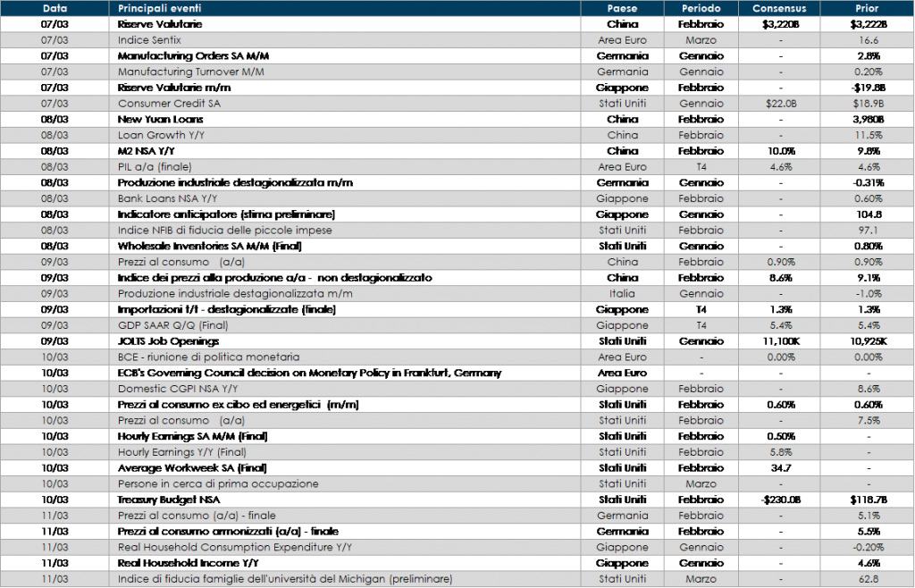Image resolution: width=915 pixels, height=588 pixels.
Task: Click the 'PIL a/a (finale)' event
Action: click(x=154, y=167)
